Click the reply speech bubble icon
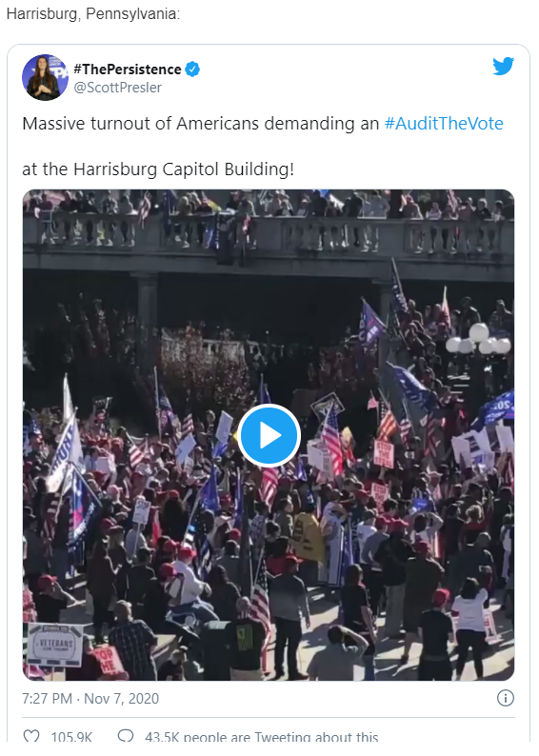539x756 pixels. coord(126,736)
